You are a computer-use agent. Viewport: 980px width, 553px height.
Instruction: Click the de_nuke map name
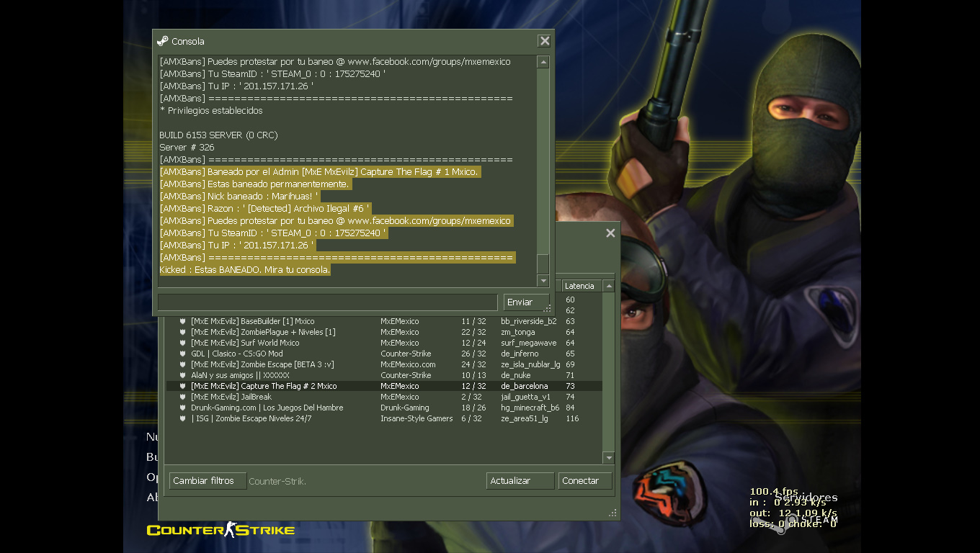pos(516,375)
